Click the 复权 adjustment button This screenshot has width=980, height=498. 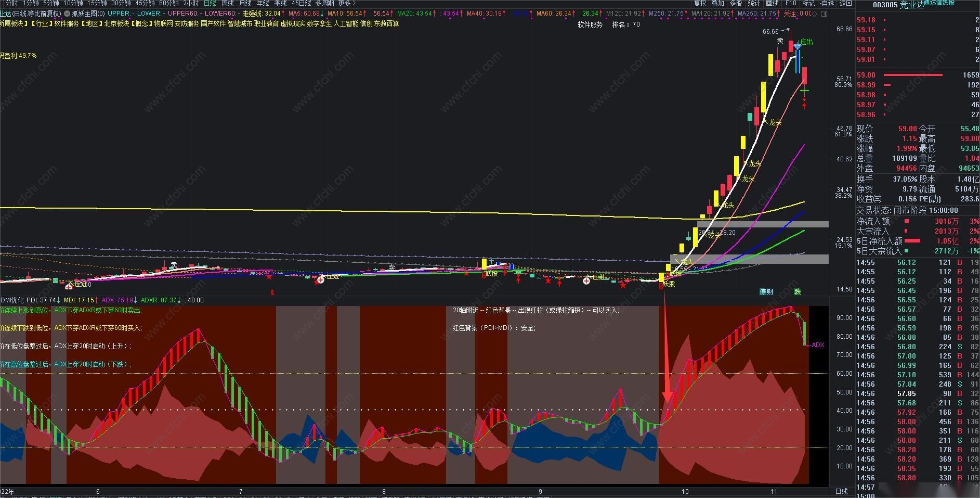pyautogui.click(x=700, y=3)
